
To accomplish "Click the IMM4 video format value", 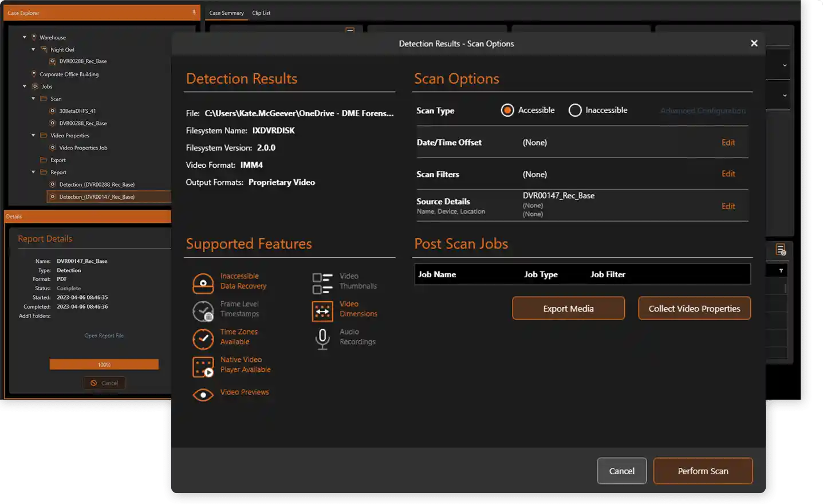I will coord(251,165).
